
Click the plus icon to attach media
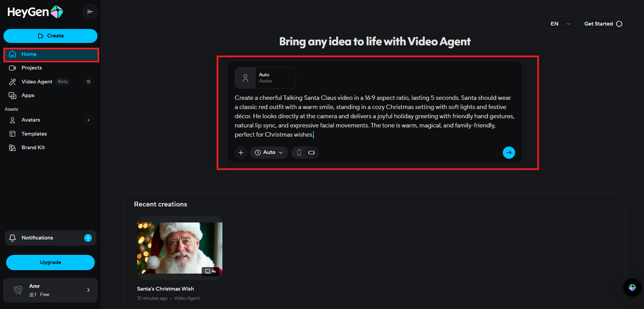click(x=241, y=153)
